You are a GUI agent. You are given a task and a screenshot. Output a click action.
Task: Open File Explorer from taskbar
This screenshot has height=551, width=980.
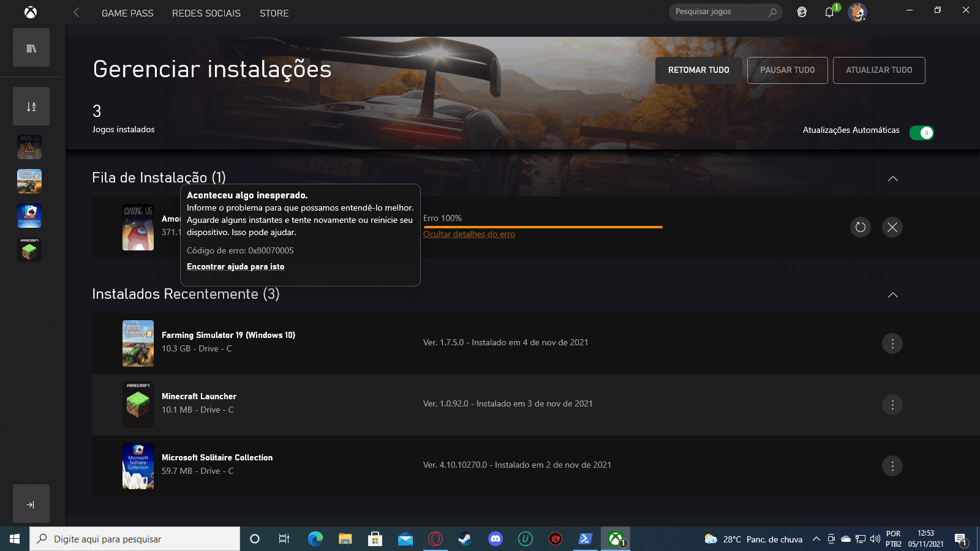click(345, 539)
